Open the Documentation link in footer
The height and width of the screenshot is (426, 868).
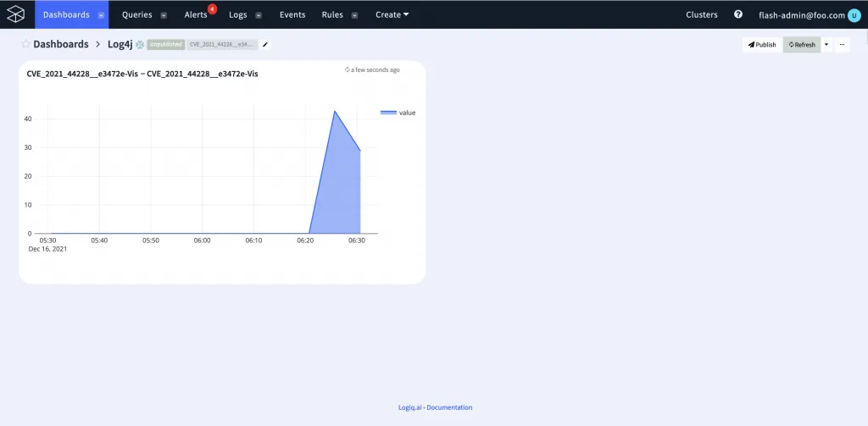tap(449, 407)
